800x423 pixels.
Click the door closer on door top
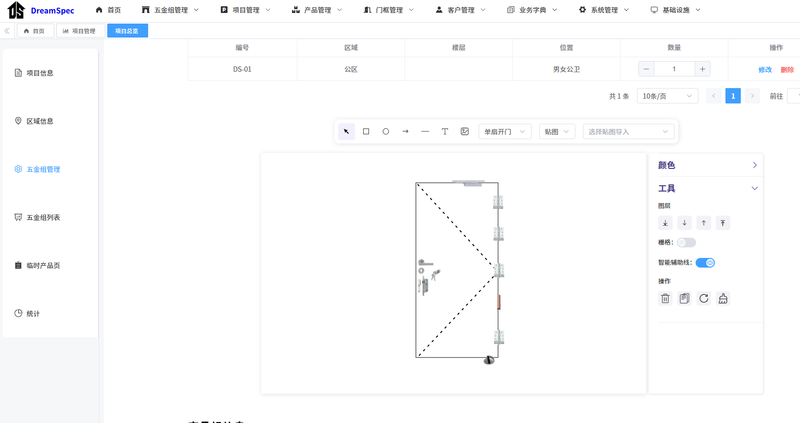468,183
